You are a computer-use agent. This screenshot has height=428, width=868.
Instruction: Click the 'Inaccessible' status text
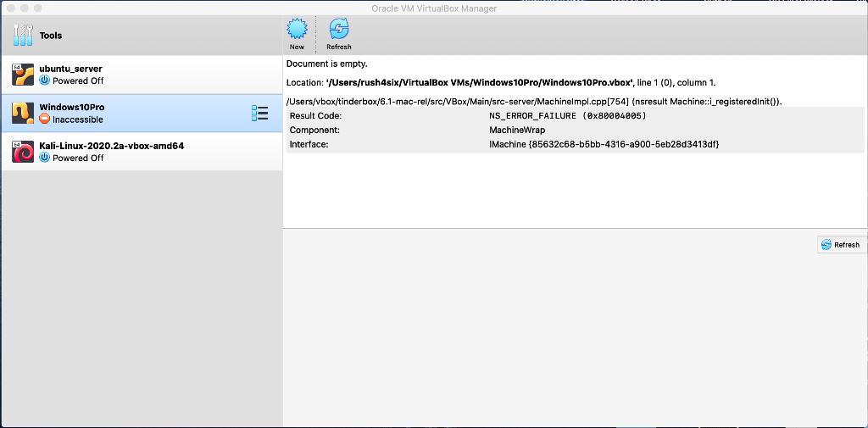point(78,120)
